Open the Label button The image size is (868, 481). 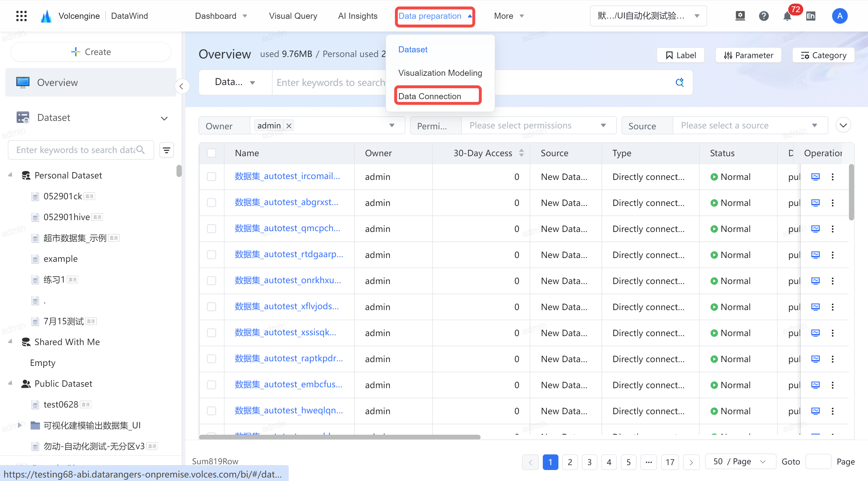tap(681, 55)
